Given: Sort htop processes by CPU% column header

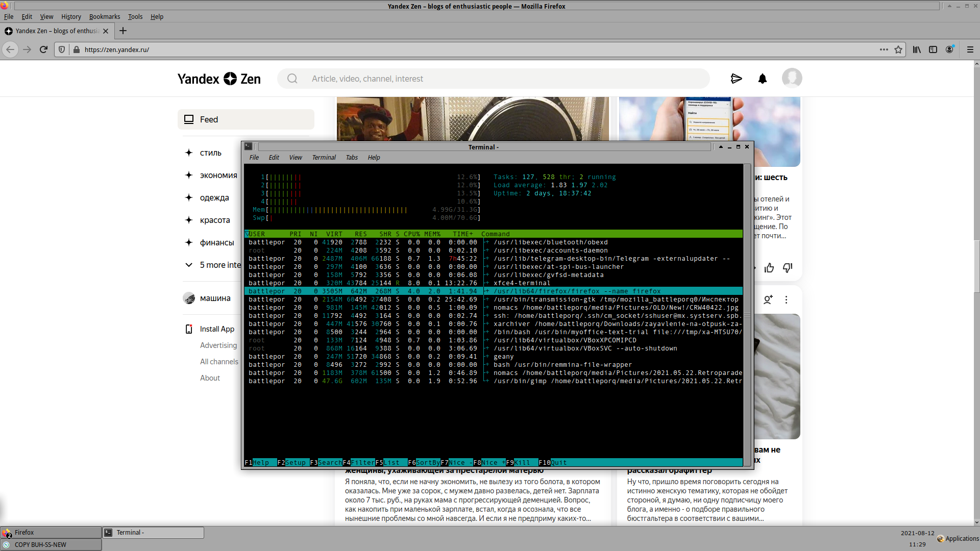Looking at the screenshot, I should [x=412, y=234].
